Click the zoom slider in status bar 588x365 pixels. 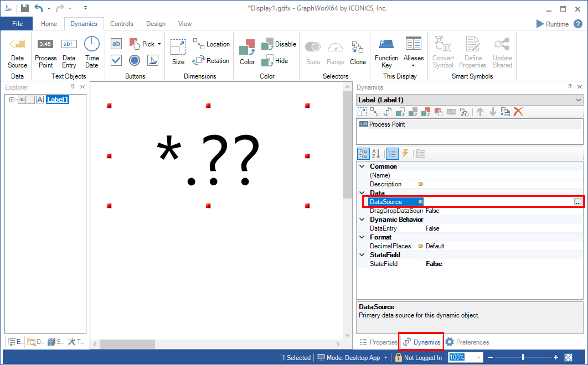[x=523, y=357]
